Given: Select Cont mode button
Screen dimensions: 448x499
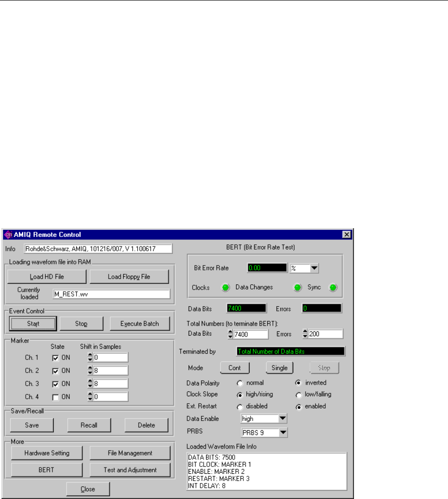Looking at the screenshot, I should pyautogui.click(x=235, y=368).
